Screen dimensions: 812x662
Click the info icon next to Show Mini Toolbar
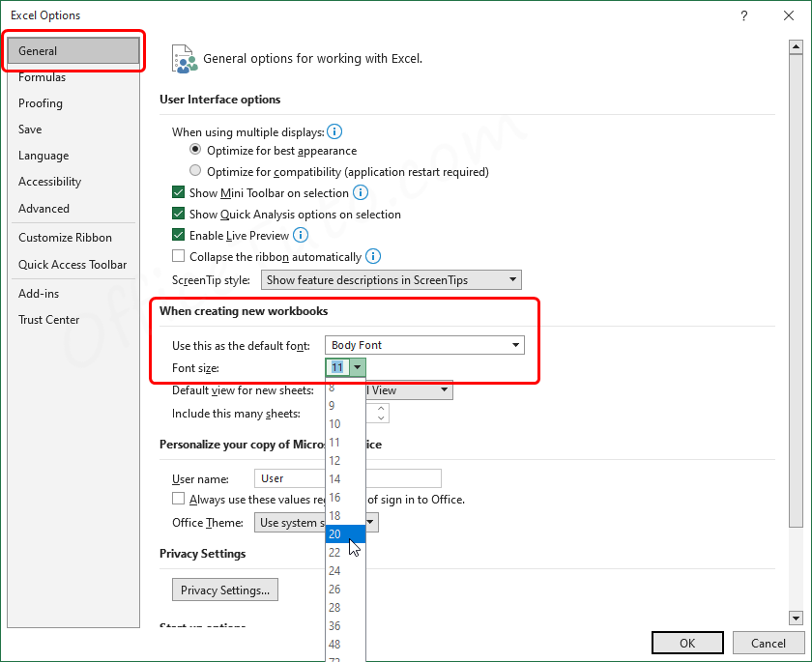pyautogui.click(x=360, y=192)
